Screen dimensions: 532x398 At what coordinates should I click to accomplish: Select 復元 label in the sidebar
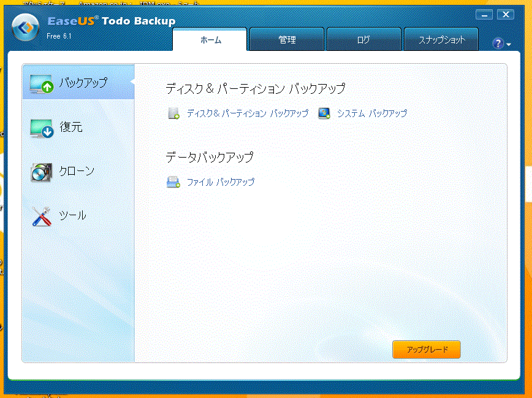[71, 127]
